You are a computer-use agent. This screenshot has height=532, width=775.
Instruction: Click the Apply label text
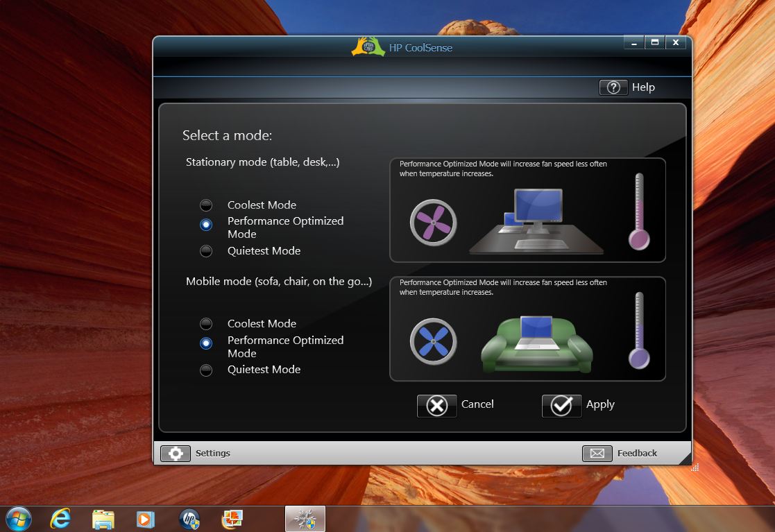tap(600, 405)
